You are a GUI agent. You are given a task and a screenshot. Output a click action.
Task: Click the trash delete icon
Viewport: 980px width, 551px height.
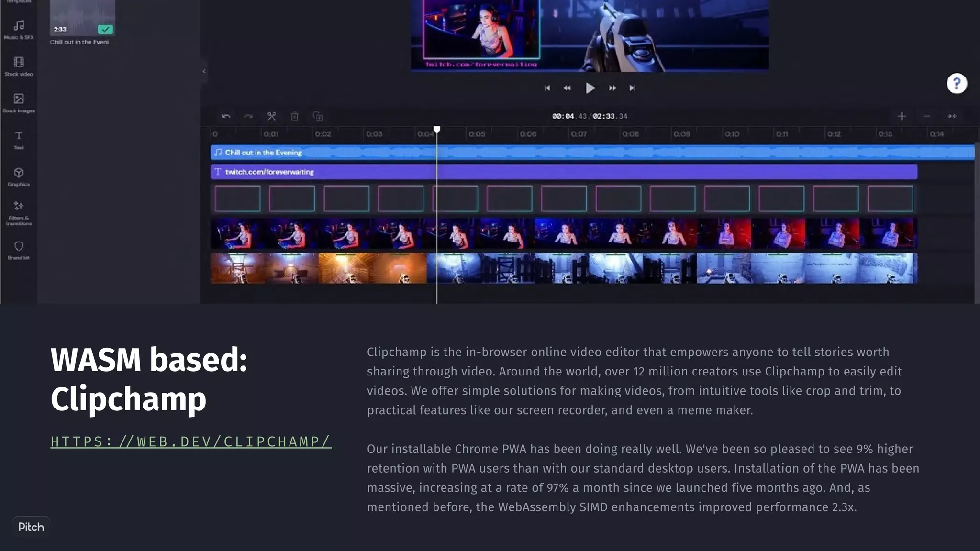pos(295,116)
